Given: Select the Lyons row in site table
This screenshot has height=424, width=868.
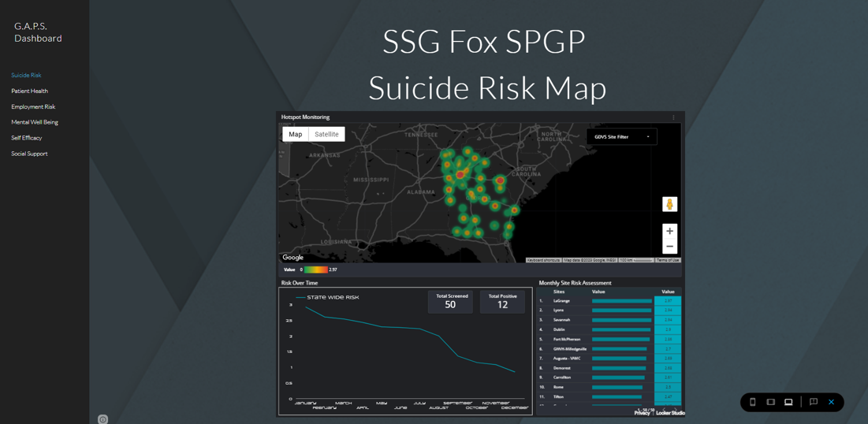Looking at the screenshot, I should click(609, 311).
